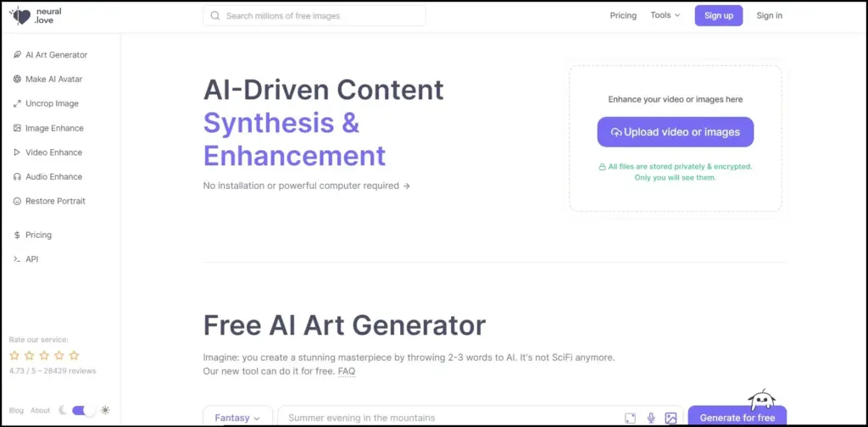Click the Sign in link
This screenshot has width=868, height=427.
click(x=770, y=15)
